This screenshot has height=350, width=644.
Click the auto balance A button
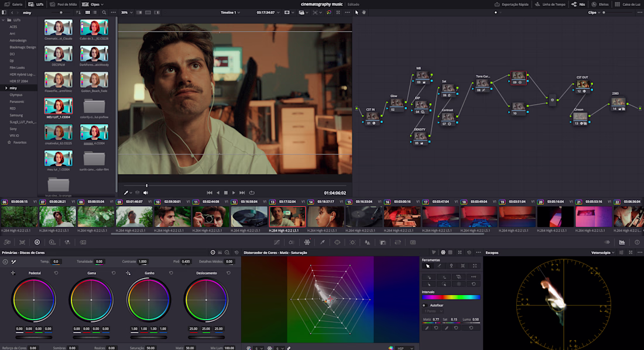(5, 262)
